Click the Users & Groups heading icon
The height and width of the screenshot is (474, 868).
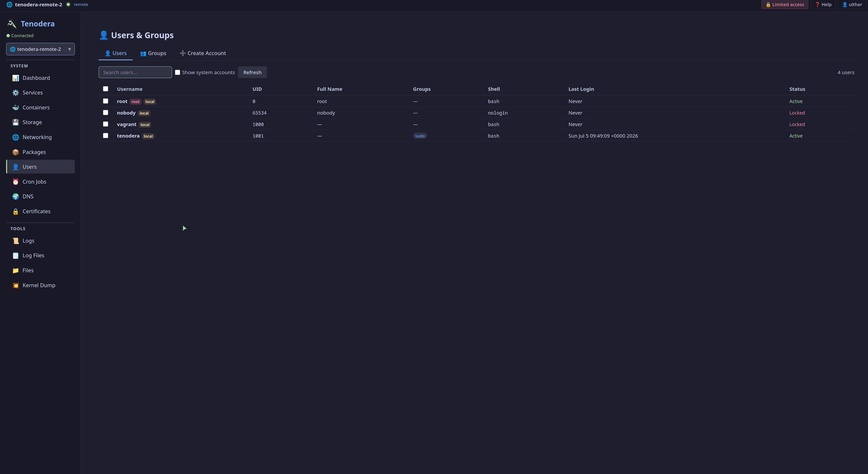coord(104,35)
